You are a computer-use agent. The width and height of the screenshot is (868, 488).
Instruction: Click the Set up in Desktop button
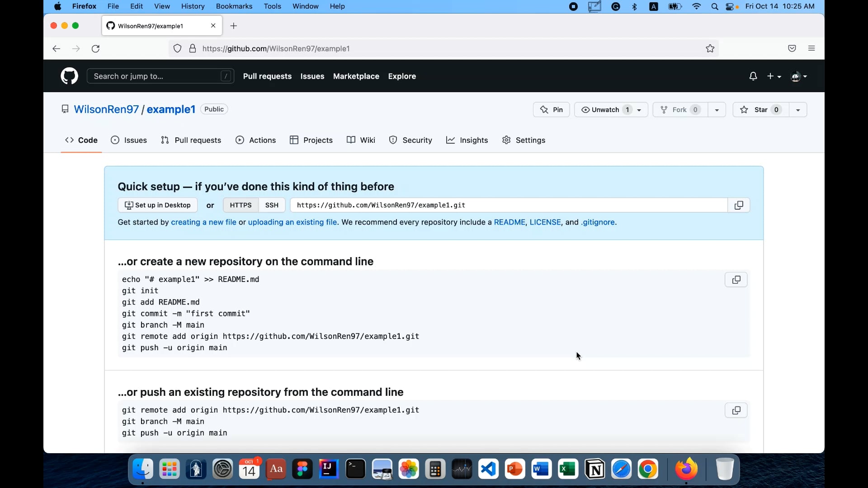157,205
